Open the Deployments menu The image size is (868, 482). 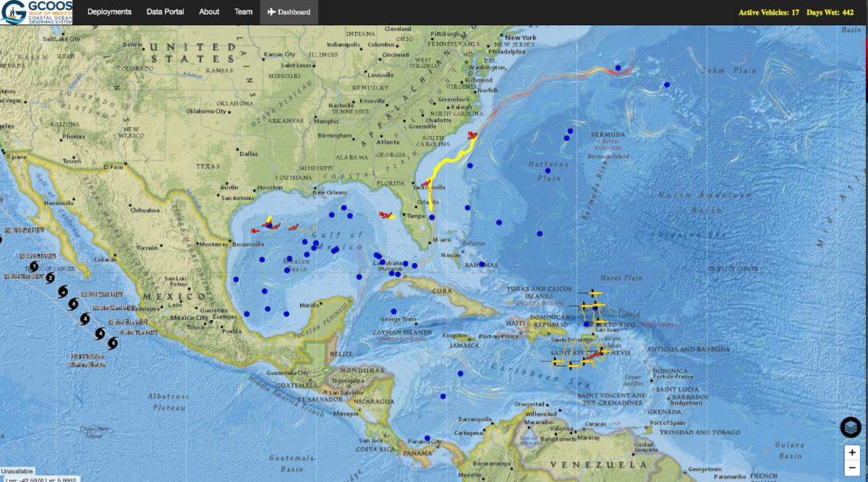[x=109, y=12]
